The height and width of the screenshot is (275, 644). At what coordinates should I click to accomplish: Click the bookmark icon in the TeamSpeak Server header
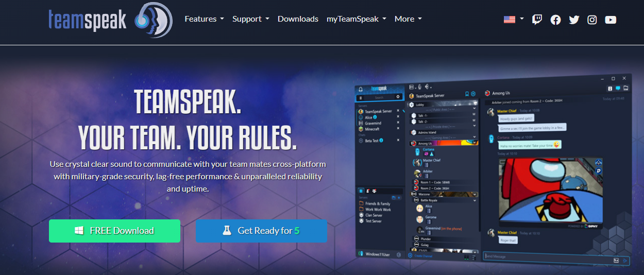coord(467,94)
